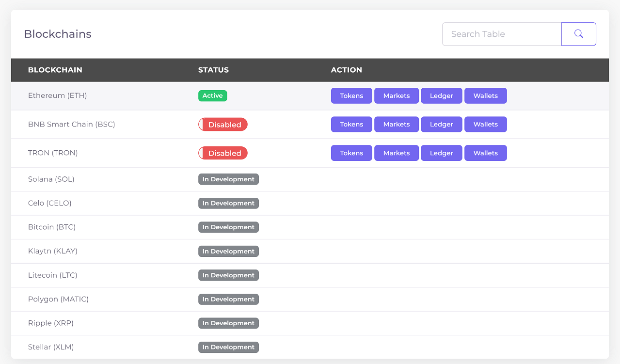Click the In Development badge for Solana
Viewport: 620px width, 364px height.
228,179
